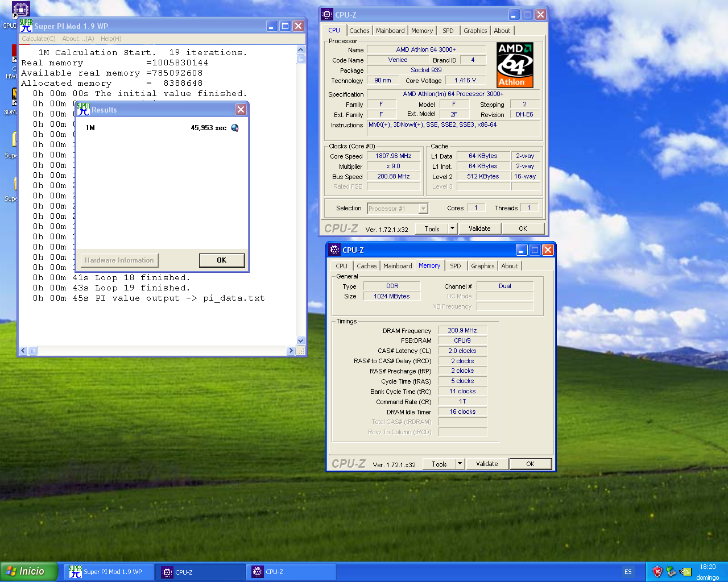
Task: Click Super PI horizontal scrollbar right arrow
Action: click(x=291, y=351)
